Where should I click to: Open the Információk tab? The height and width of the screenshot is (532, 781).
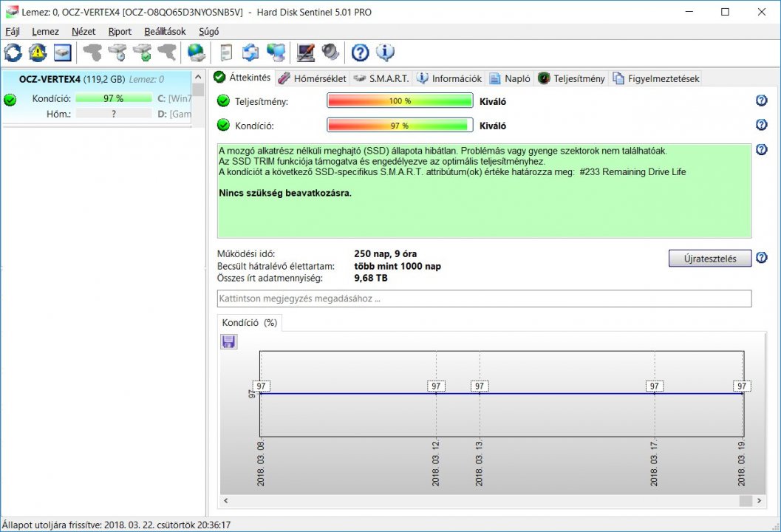(x=449, y=78)
